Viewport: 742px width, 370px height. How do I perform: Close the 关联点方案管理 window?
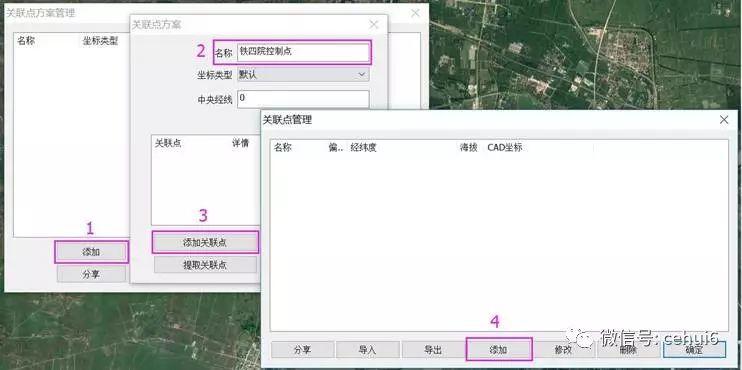point(415,13)
